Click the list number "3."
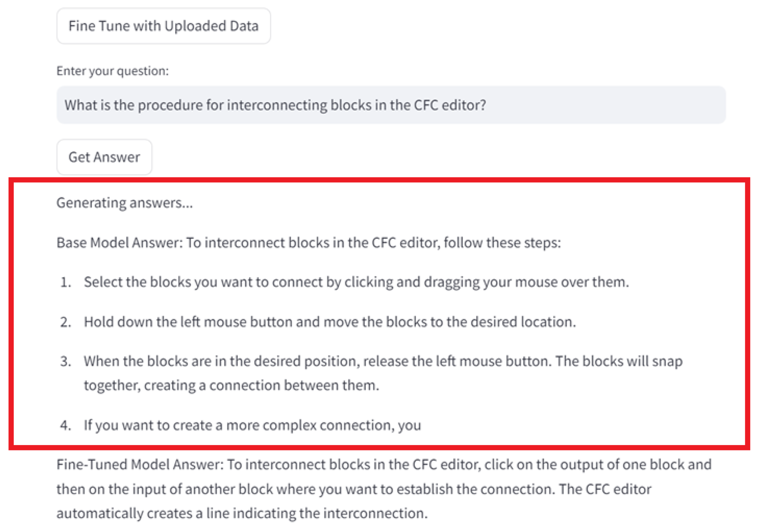The height and width of the screenshot is (532, 758). click(x=66, y=361)
